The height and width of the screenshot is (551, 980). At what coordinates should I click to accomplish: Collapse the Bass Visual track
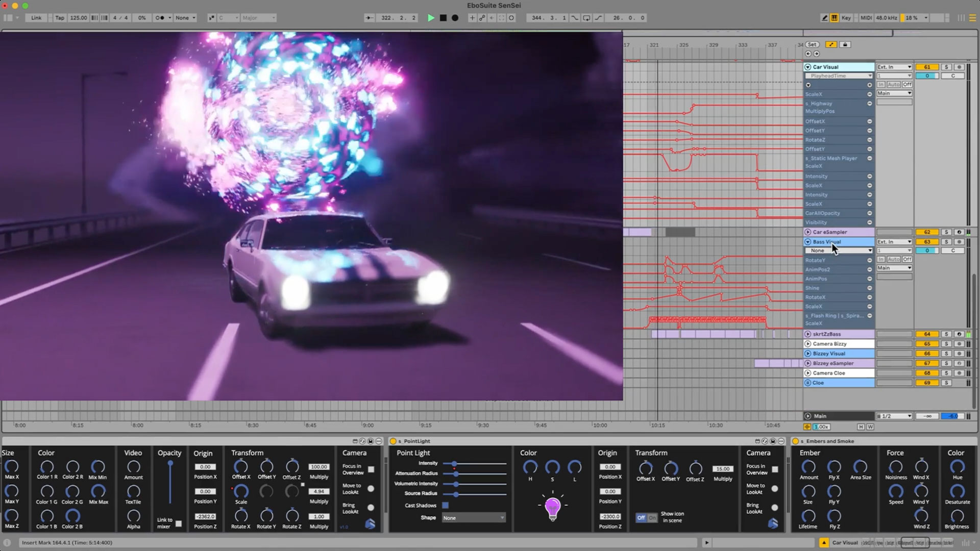(808, 242)
